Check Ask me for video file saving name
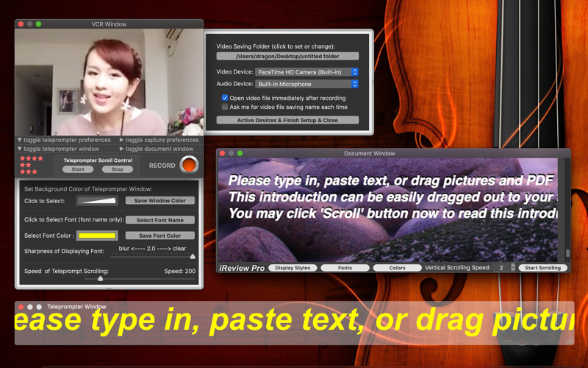This screenshot has width=588, height=368. [225, 107]
